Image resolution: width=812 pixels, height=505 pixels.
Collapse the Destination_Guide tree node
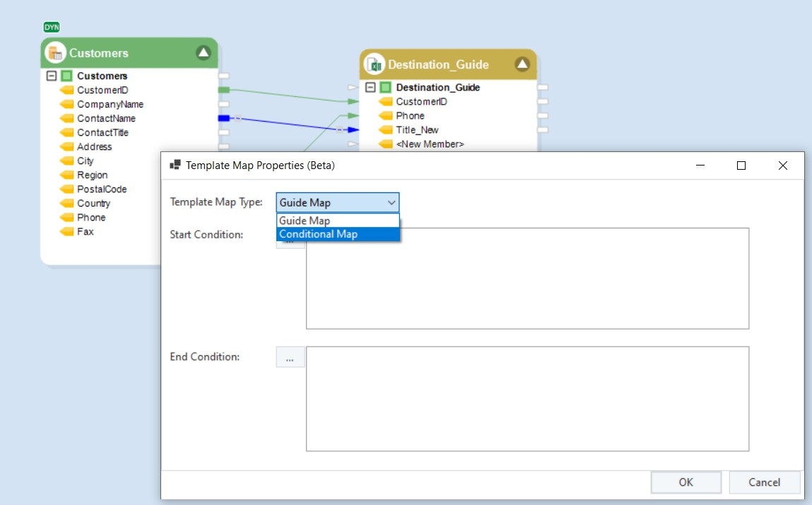point(370,88)
